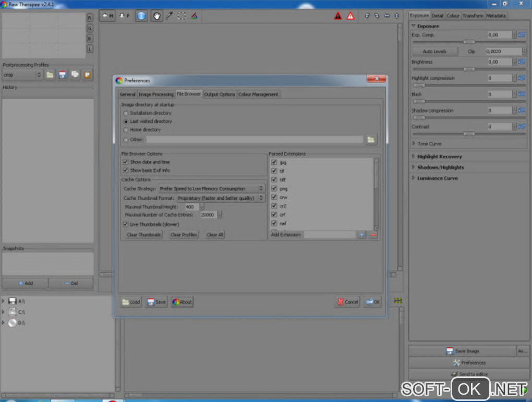Screen dimensions: 532x402
Task: Choose the straighten horizon tool
Action: point(195,16)
